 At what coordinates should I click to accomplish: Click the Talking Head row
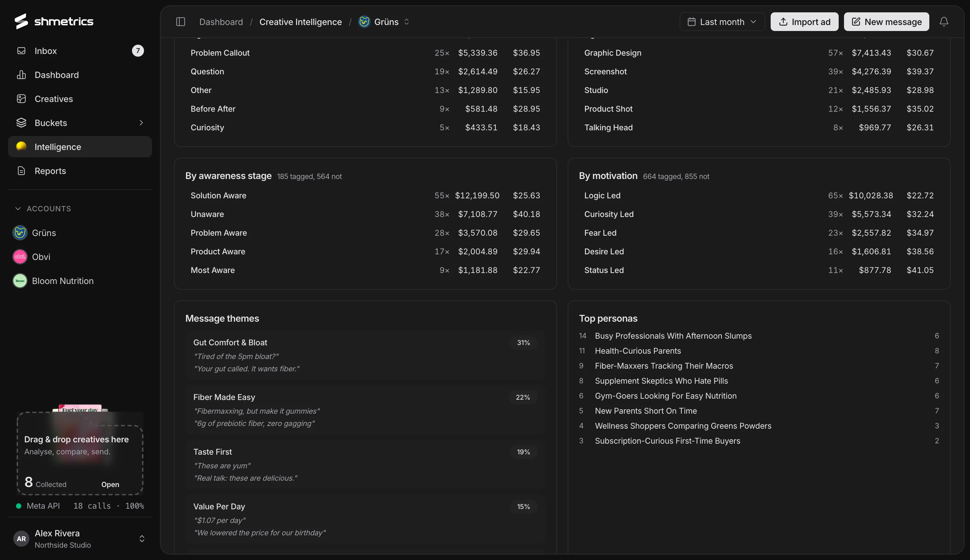(759, 127)
